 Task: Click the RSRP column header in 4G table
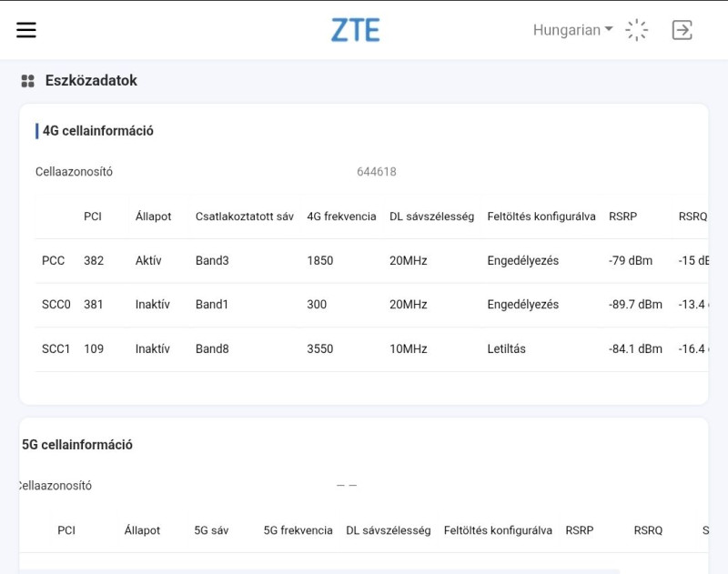click(x=622, y=217)
